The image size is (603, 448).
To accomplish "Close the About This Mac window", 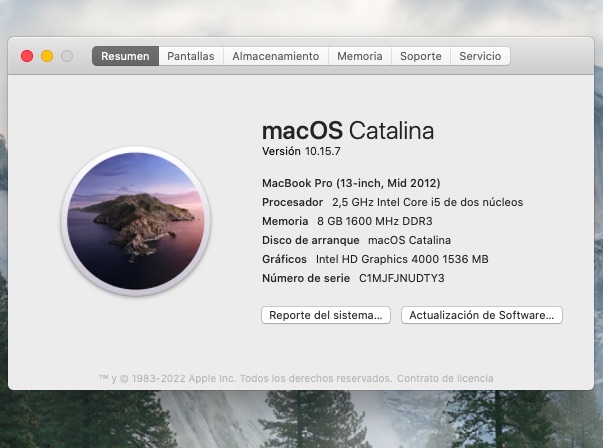I will tap(27, 57).
